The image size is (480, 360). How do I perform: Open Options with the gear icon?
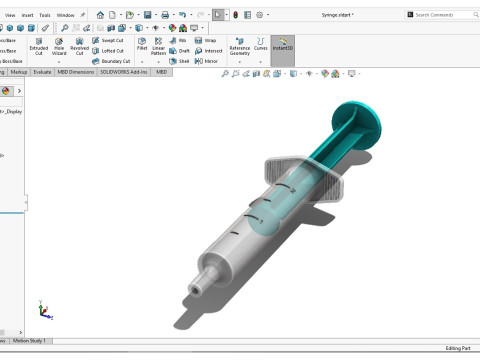(x=260, y=15)
